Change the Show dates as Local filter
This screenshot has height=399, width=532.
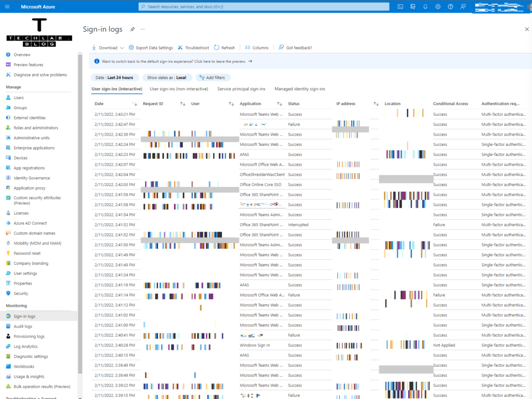(x=166, y=77)
